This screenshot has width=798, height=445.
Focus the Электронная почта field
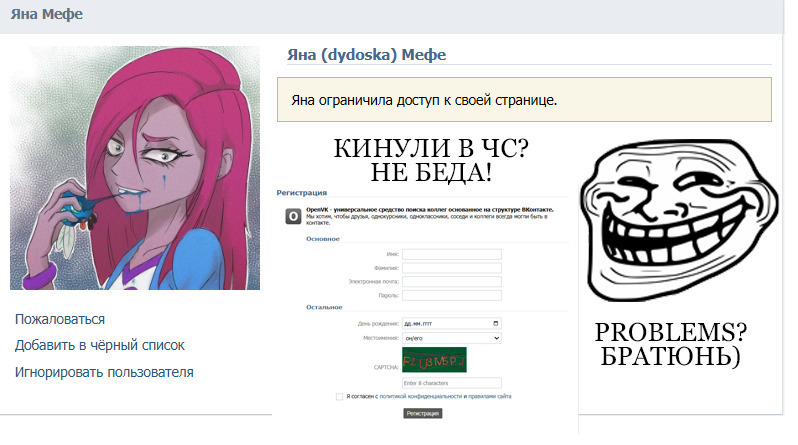[451, 282]
